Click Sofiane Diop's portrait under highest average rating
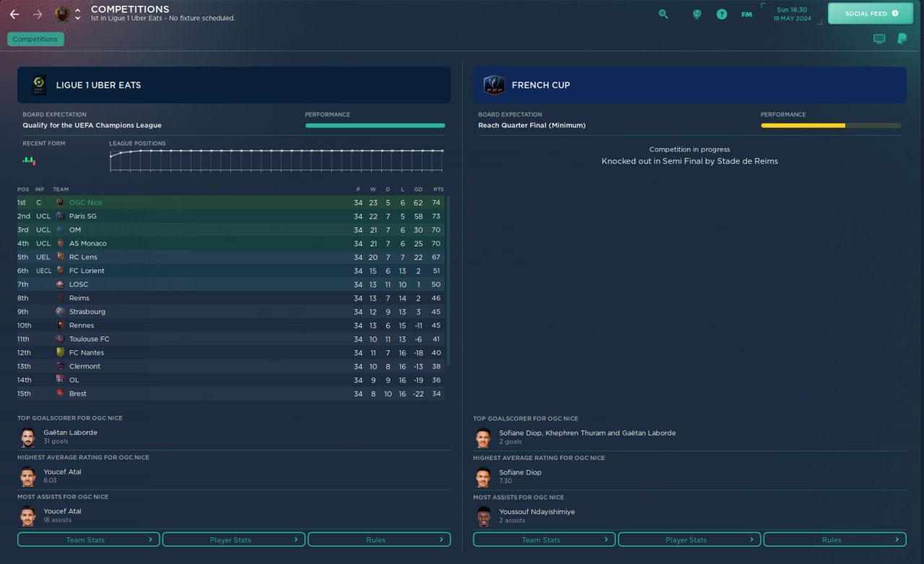Image resolution: width=924 pixels, height=564 pixels. pos(484,477)
